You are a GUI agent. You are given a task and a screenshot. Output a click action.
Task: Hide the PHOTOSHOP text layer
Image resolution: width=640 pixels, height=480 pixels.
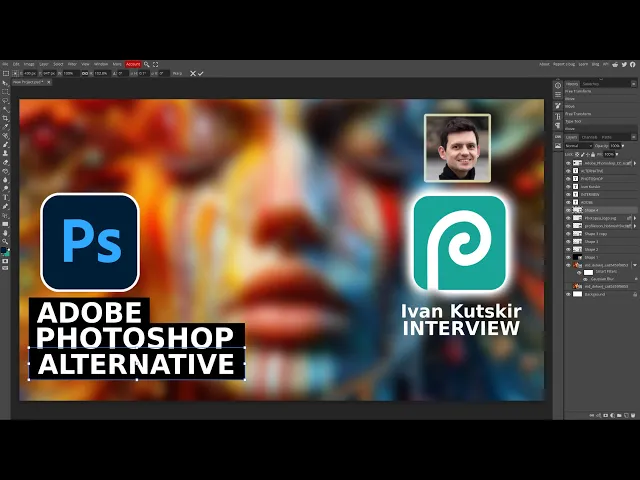point(568,179)
